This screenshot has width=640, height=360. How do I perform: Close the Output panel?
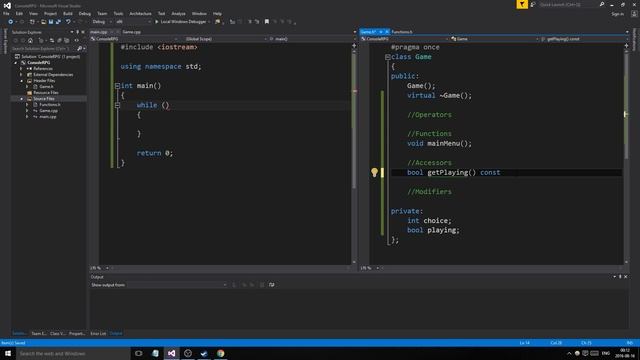[x=626, y=277]
